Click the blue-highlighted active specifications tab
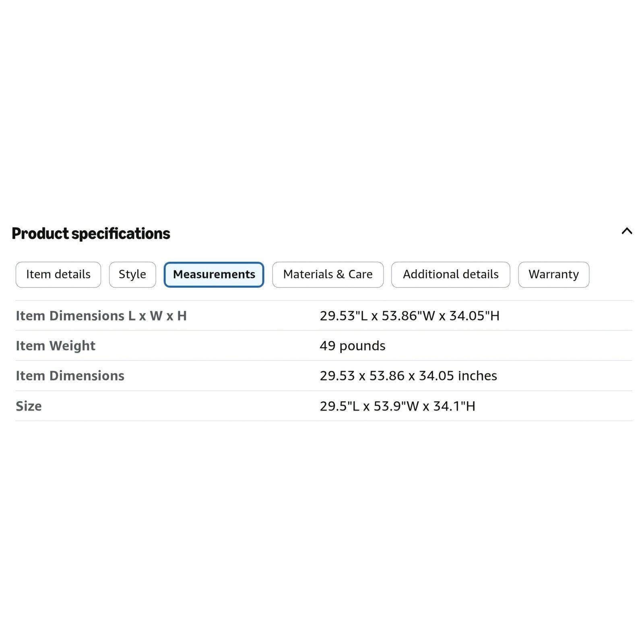The height and width of the screenshot is (644, 644). (x=214, y=275)
